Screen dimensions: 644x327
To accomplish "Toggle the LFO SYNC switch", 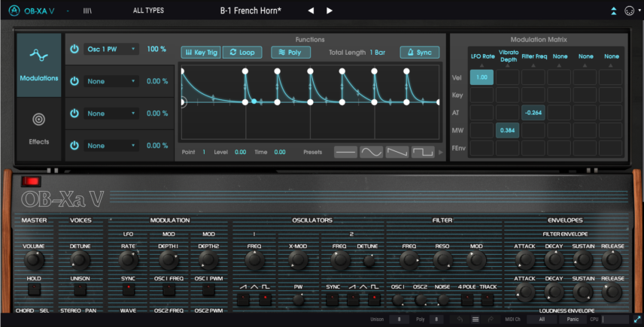I will (x=129, y=289).
